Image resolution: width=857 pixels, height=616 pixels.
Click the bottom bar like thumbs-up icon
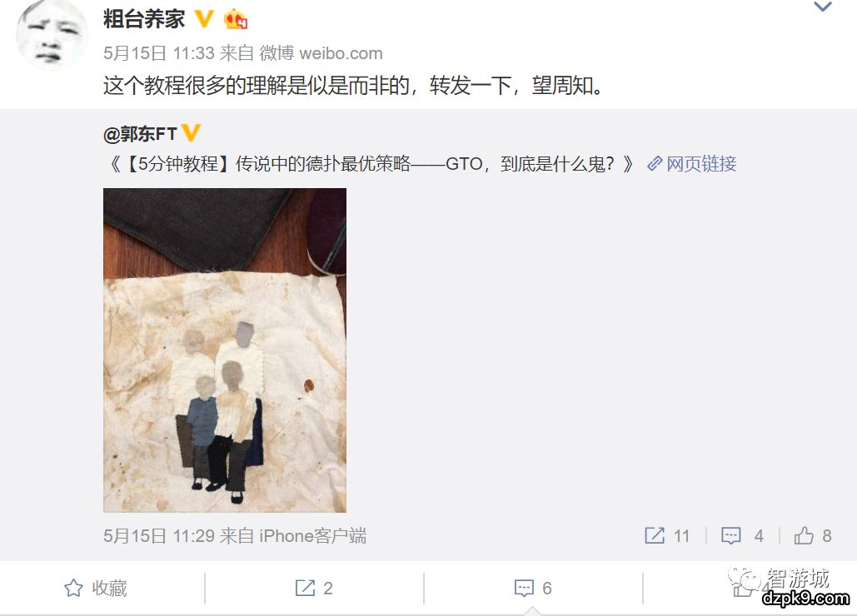pyautogui.click(x=742, y=589)
